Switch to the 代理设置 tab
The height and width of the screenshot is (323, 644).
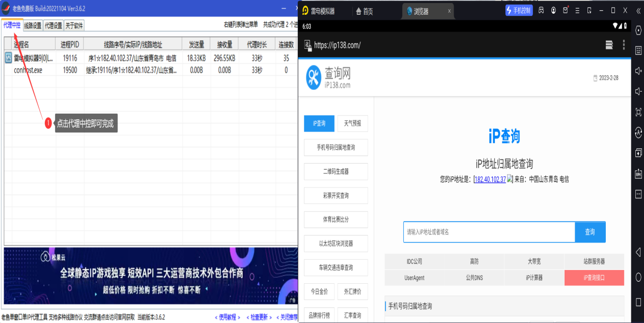point(53,25)
